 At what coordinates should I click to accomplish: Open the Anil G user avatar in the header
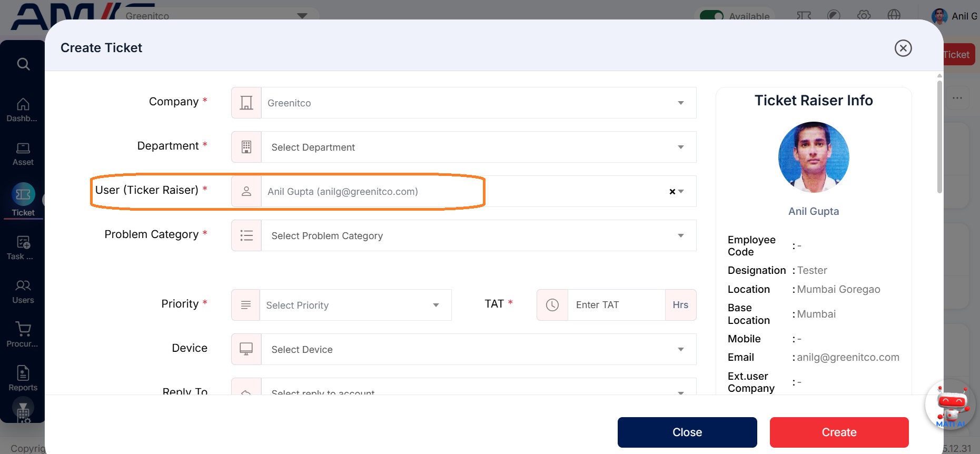(x=939, y=16)
